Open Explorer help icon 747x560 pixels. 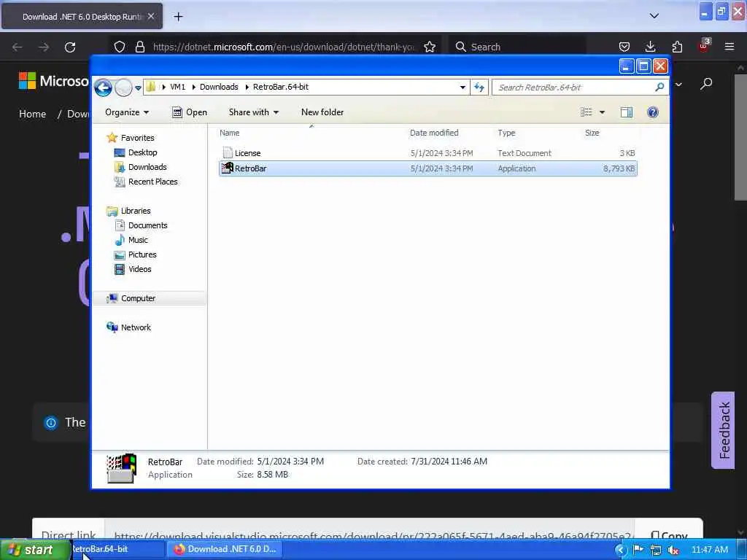coord(653,112)
